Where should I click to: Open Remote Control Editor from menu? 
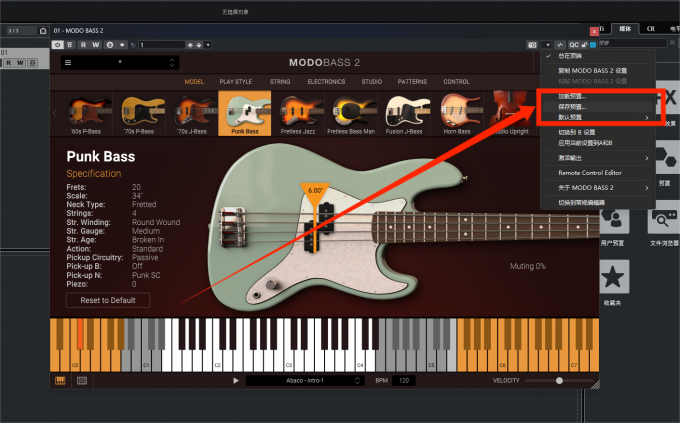click(598, 173)
